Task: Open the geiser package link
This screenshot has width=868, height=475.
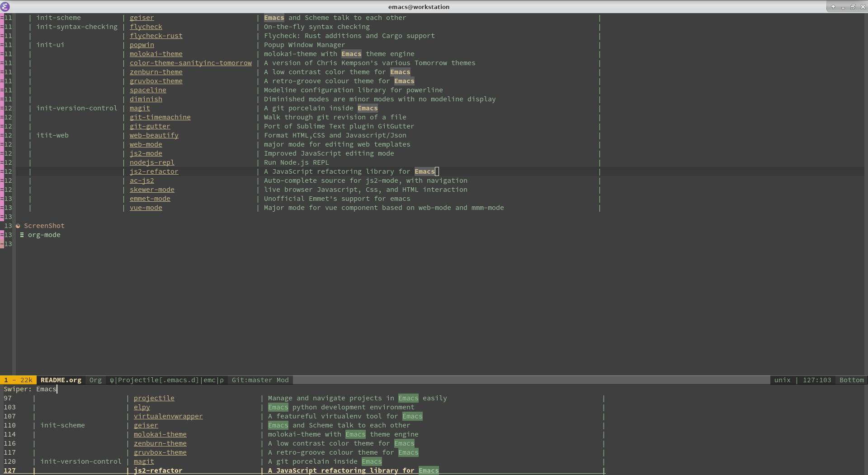Action: 142,18
